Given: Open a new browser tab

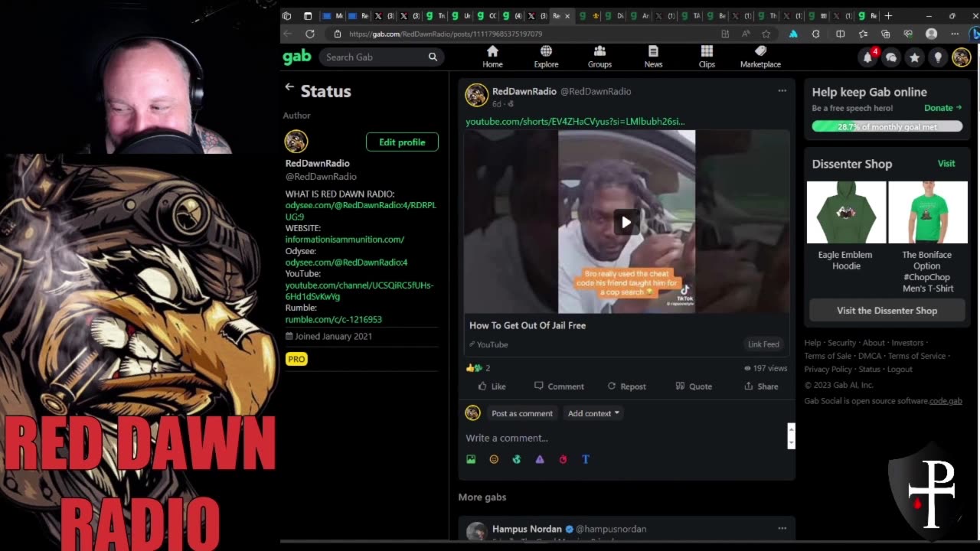Looking at the screenshot, I should point(888,15).
